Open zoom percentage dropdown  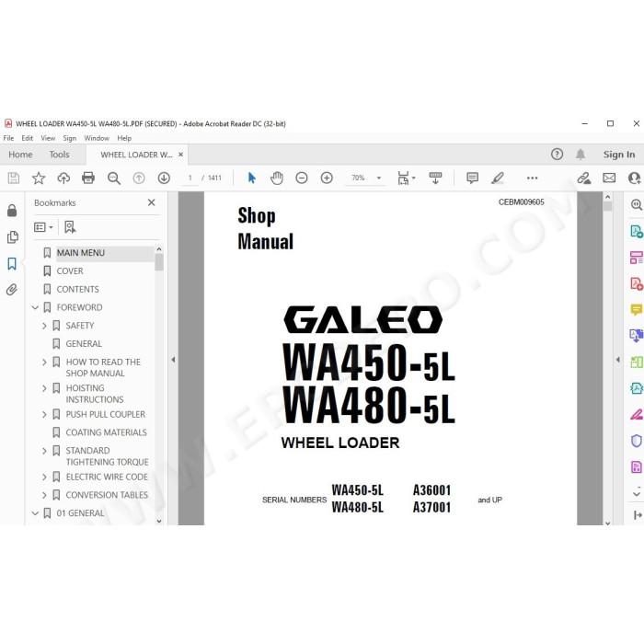pyautogui.click(x=379, y=178)
